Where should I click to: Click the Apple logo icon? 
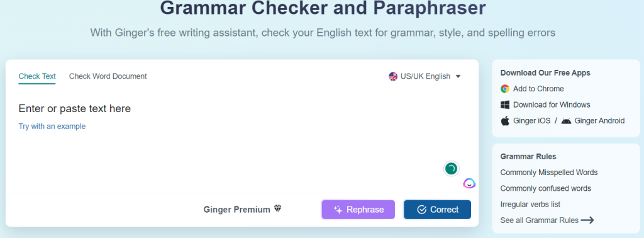point(505,121)
